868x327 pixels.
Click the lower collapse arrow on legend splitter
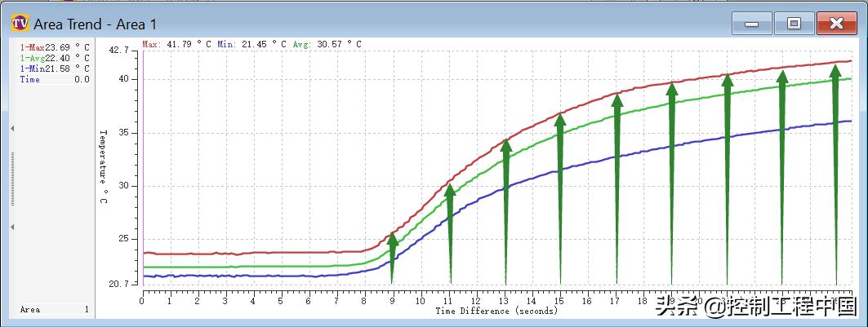click(x=12, y=227)
